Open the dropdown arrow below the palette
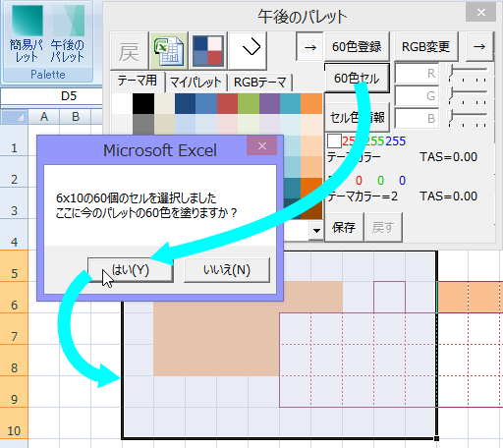This screenshot has width=503, height=448. (x=316, y=231)
